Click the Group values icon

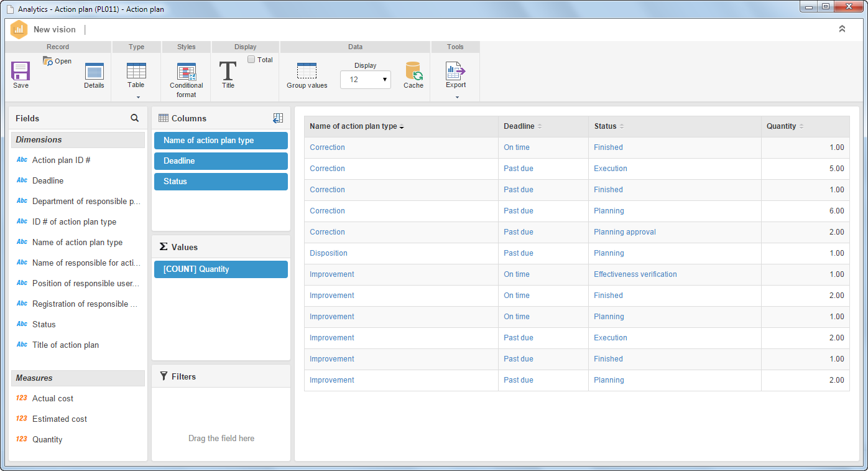[307, 71]
